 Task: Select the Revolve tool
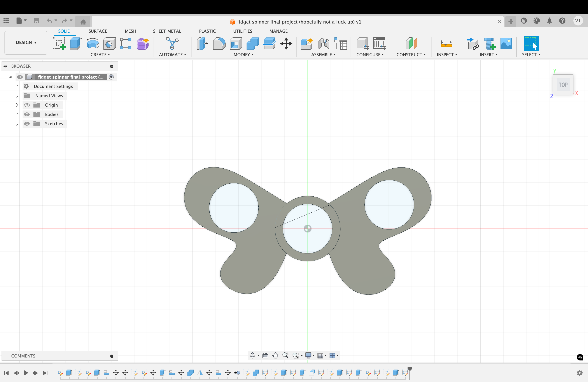(x=93, y=44)
